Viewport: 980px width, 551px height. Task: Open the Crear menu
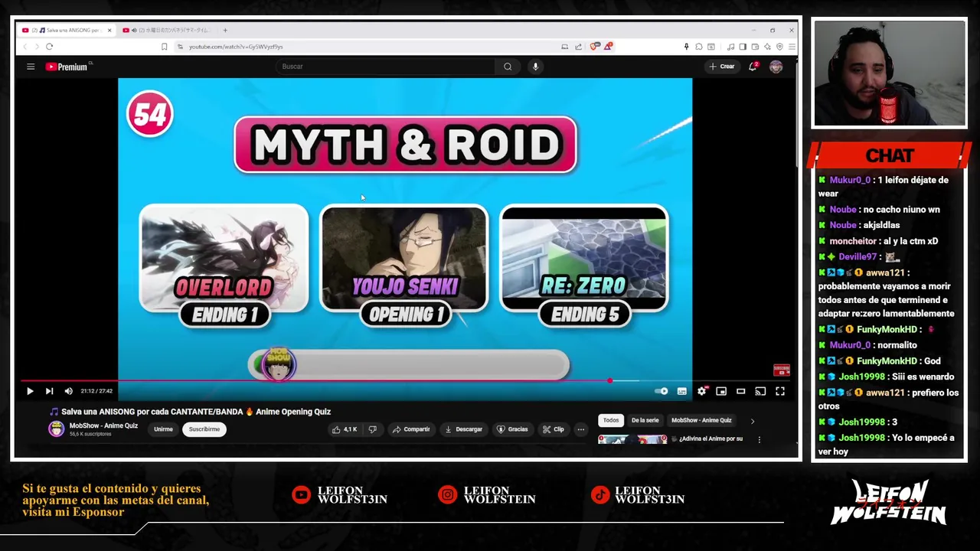(x=721, y=67)
